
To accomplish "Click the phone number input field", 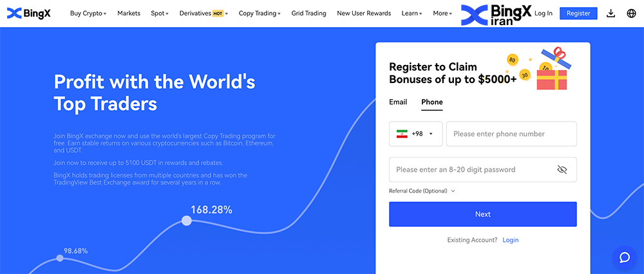I will pyautogui.click(x=511, y=134).
